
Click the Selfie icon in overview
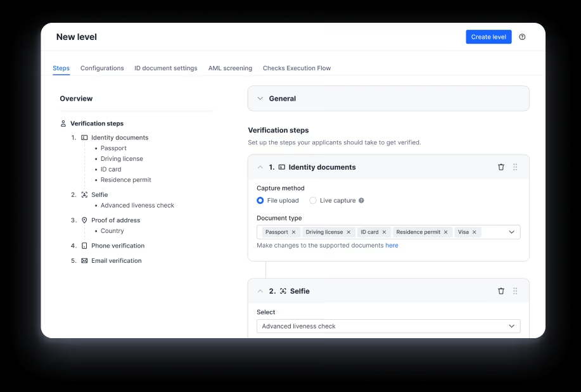[84, 194]
